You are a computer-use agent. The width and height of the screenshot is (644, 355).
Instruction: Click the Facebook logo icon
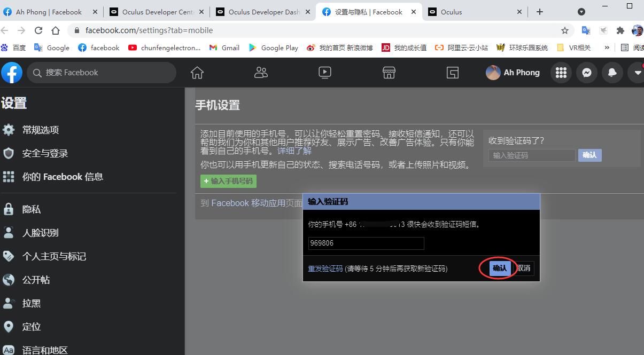pyautogui.click(x=11, y=73)
